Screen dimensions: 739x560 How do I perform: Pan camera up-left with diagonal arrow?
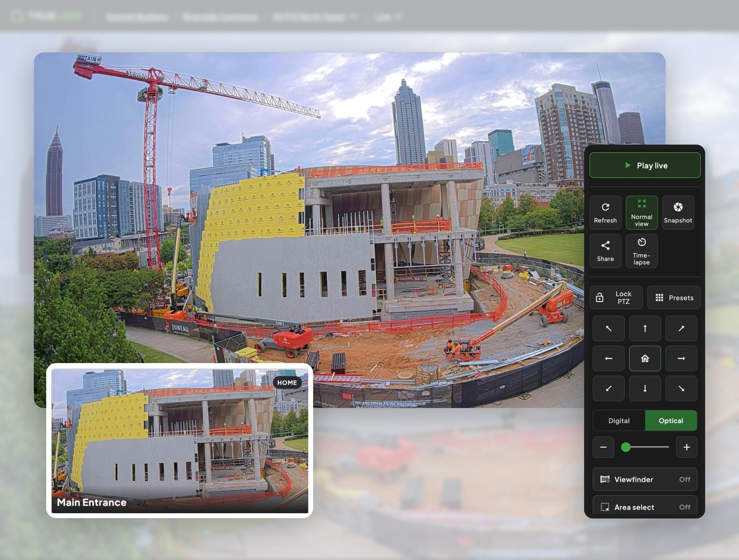[x=608, y=329]
